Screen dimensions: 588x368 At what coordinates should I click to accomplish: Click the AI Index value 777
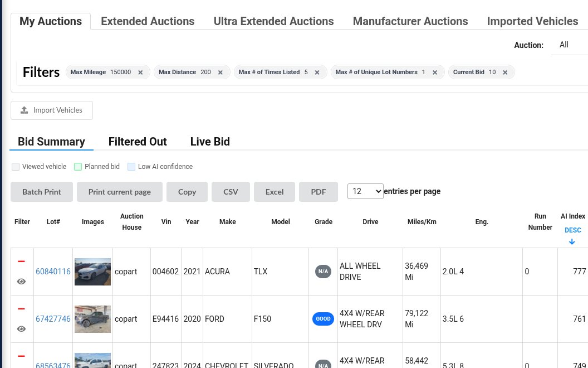pos(580,272)
